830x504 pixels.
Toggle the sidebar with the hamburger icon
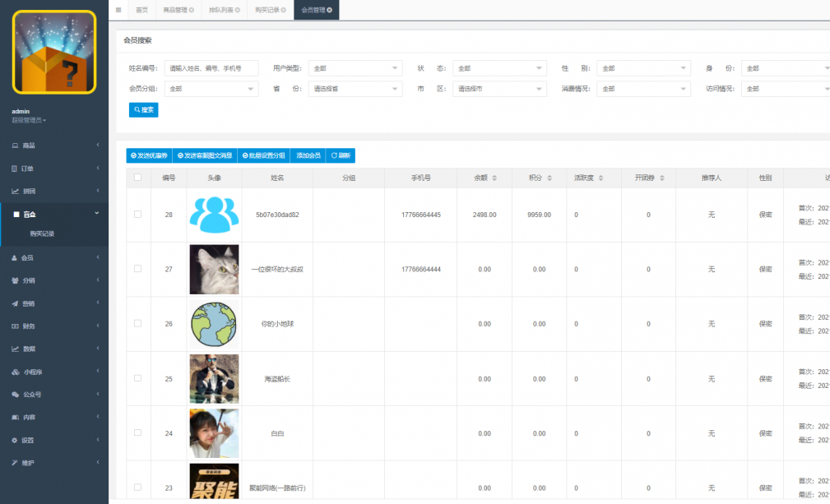coord(118,10)
